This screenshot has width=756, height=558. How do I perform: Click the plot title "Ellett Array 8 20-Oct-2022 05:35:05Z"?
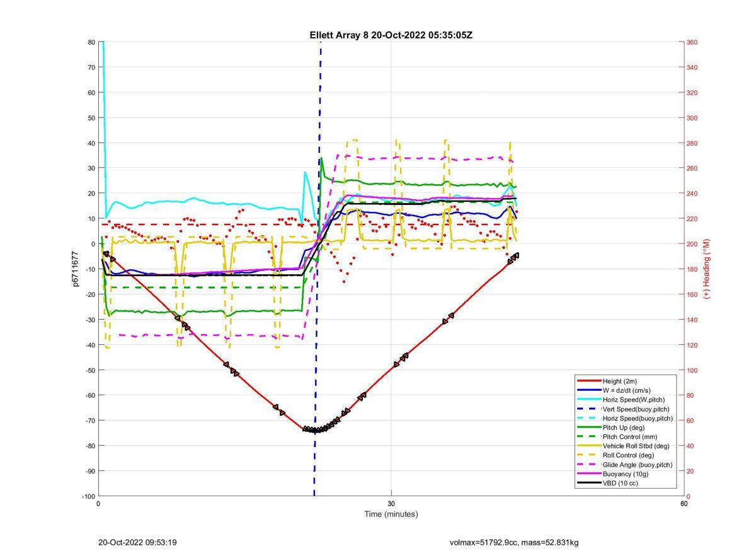pos(391,35)
